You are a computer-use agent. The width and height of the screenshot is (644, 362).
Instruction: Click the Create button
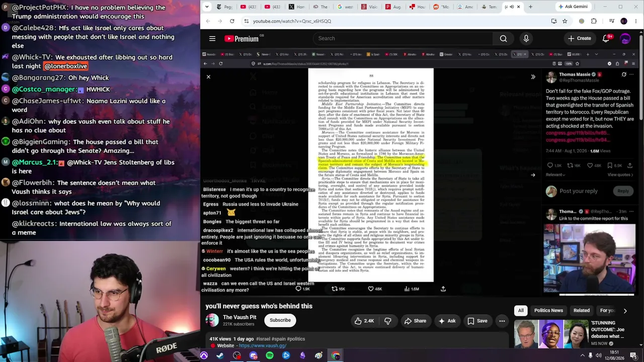click(579, 39)
